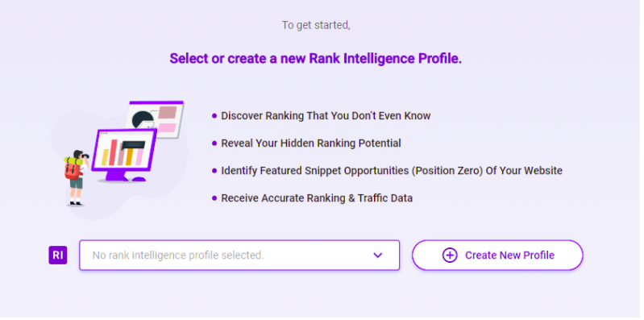Click the bullet dot before Reveal Your Hidden
This screenshot has width=644, height=320.
pyautogui.click(x=214, y=143)
